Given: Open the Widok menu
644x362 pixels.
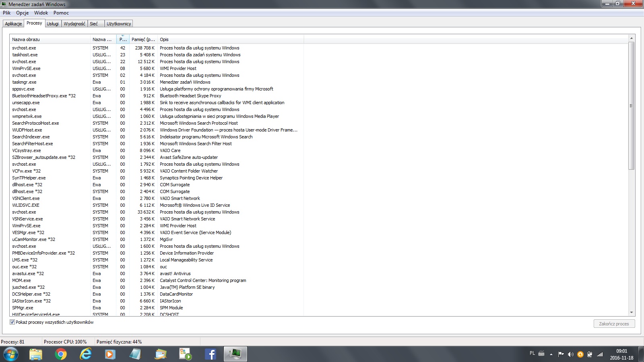Looking at the screenshot, I should point(41,13).
